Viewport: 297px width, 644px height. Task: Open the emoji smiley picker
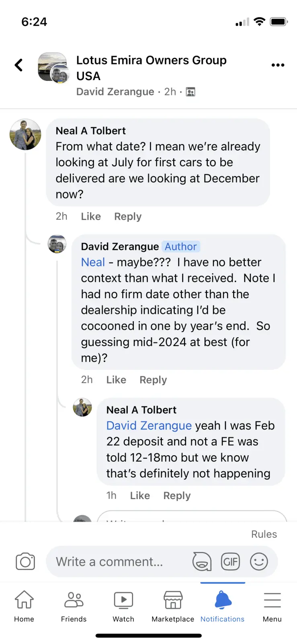[x=259, y=561]
